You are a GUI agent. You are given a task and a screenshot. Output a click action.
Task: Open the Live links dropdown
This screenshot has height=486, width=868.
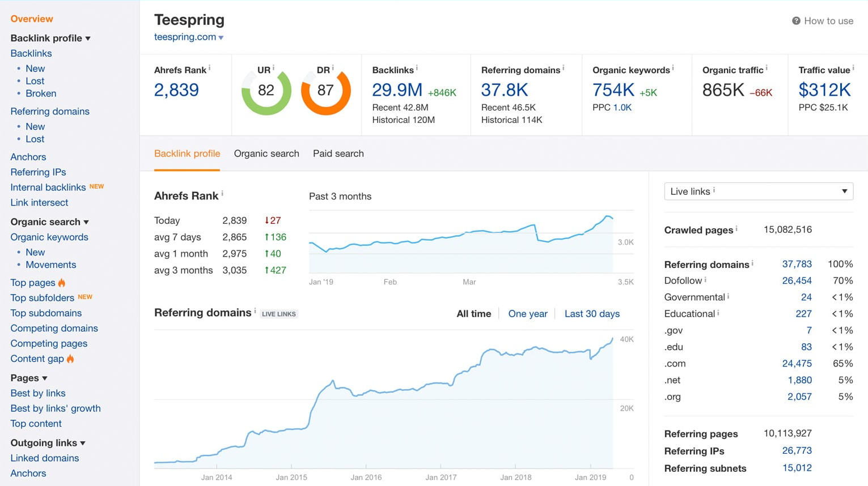tap(759, 191)
